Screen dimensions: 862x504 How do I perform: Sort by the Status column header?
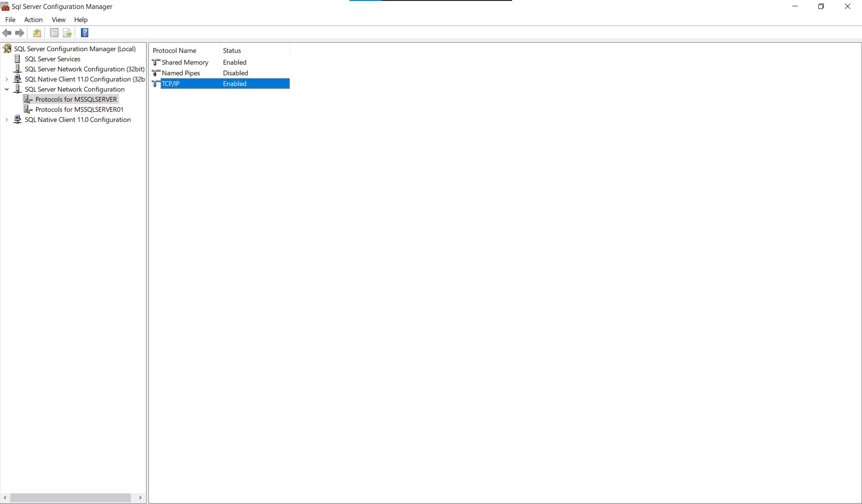[x=232, y=50]
